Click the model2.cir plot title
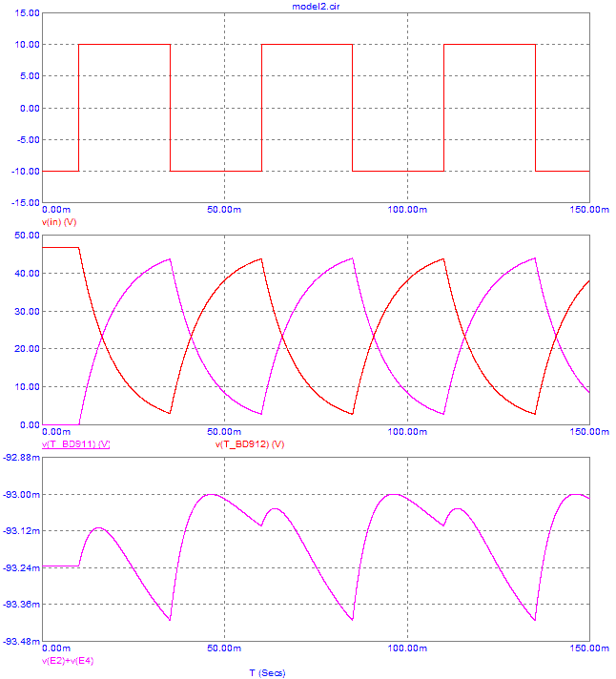The width and height of the screenshot is (616, 679). pyautogui.click(x=316, y=7)
